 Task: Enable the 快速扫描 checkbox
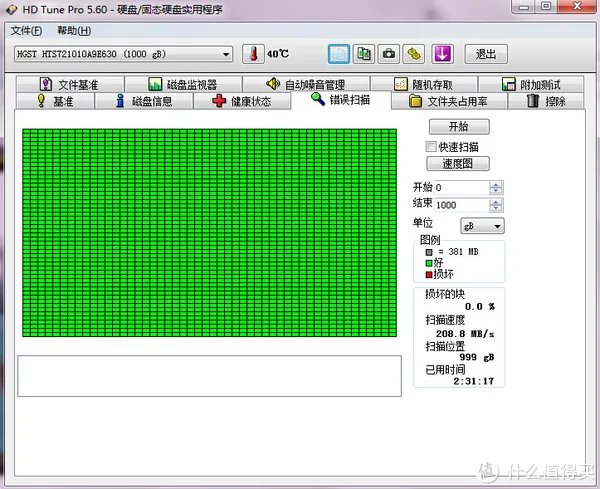431,147
